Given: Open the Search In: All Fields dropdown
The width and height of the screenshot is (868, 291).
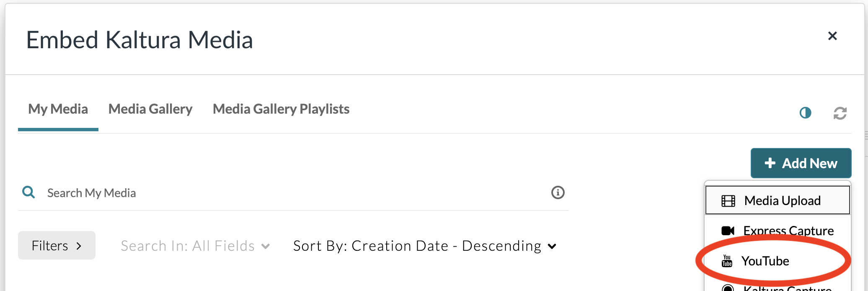Looking at the screenshot, I should 195,246.
